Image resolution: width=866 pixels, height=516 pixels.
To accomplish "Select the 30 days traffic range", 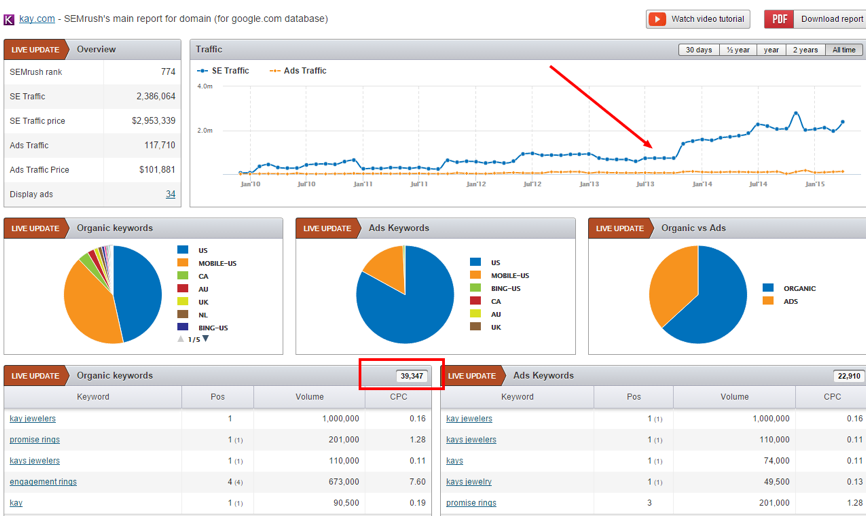I will click(x=699, y=50).
